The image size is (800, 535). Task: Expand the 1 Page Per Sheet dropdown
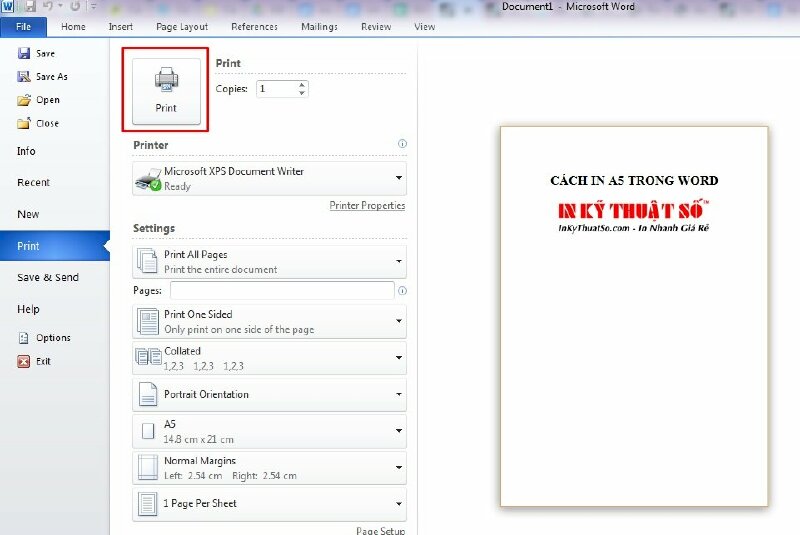269,504
